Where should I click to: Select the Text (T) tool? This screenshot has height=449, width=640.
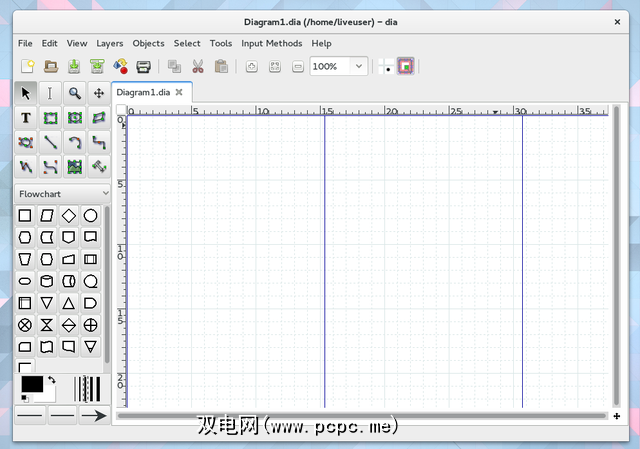pos(26,118)
